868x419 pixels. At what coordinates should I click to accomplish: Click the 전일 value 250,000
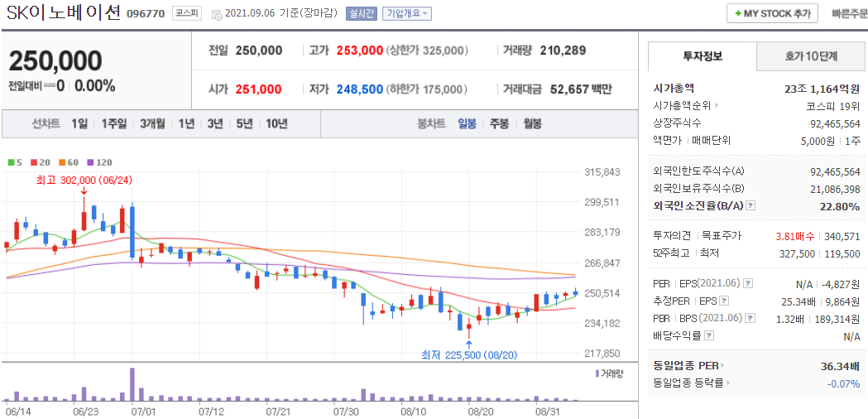point(258,51)
